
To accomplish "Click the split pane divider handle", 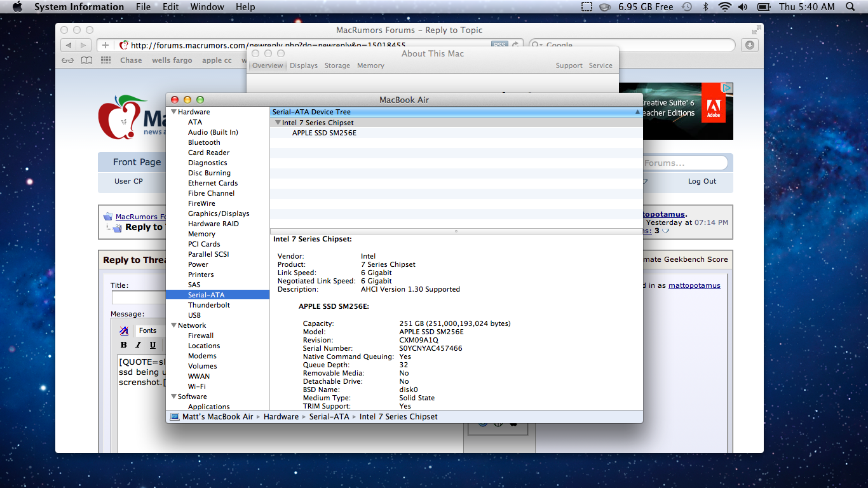I will point(456,231).
